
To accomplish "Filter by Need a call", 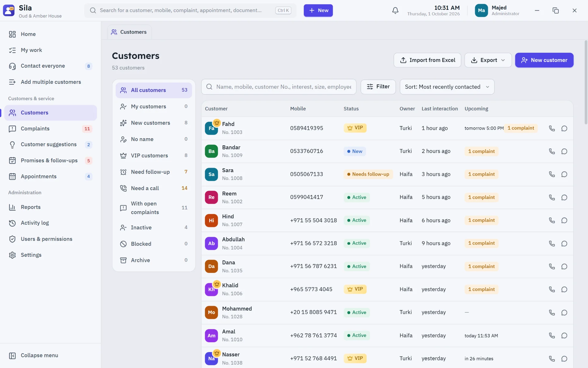I will (154, 188).
